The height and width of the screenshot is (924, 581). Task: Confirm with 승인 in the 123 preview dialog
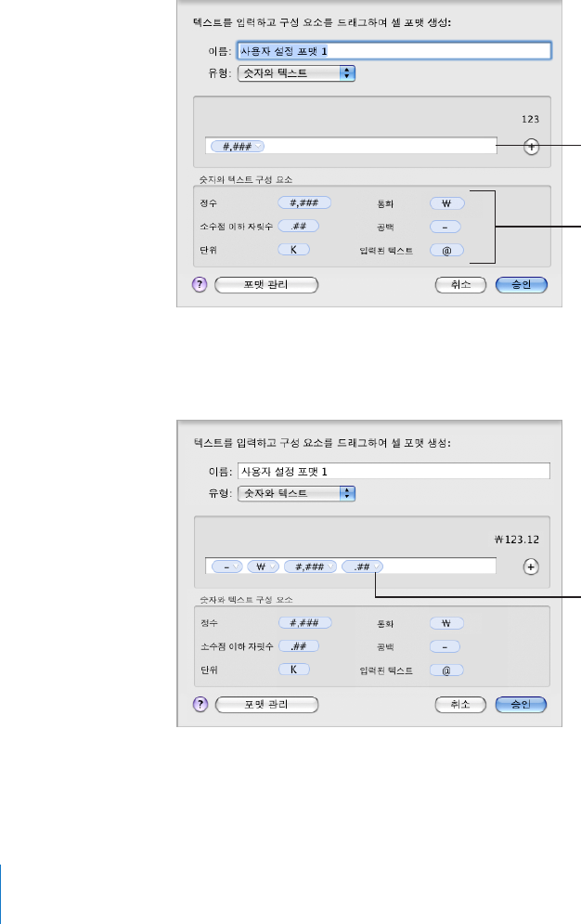pos(522,285)
